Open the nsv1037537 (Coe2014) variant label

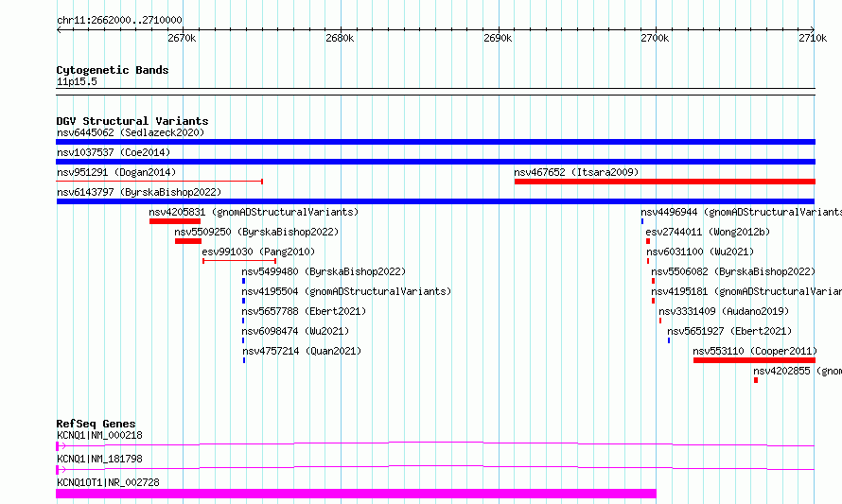(114, 152)
